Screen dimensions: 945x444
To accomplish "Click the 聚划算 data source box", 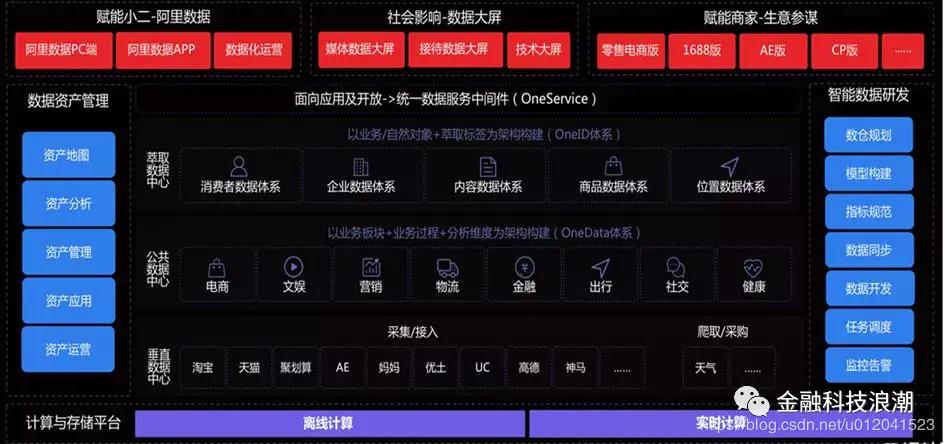I will tap(296, 367).
